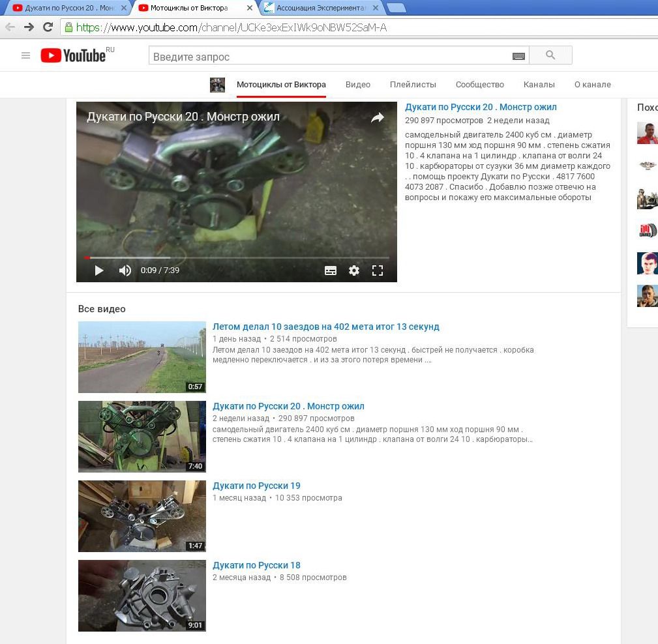Reload the page in the browser
Screen dimensions: 658x644
click(48, 27)
